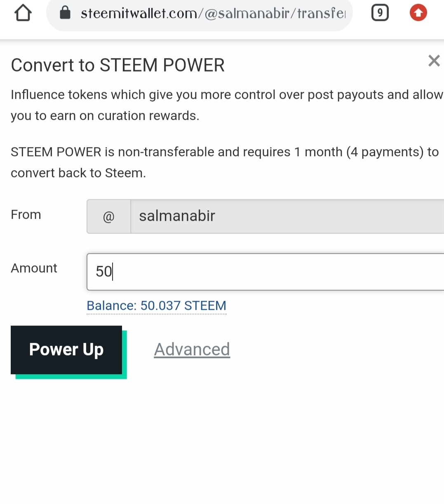Image resolution: width=444 pixels, height=504 pixels.
Task: Open the Advanced options link
Action: pyautogui.click(x=192, y=349)
